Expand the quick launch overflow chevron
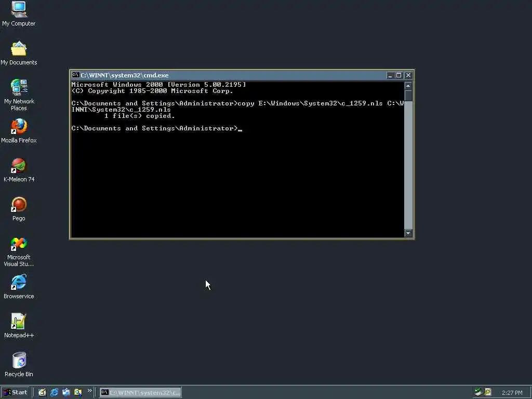The height and width of the screenshot is (399, 532). click(89, 391)
